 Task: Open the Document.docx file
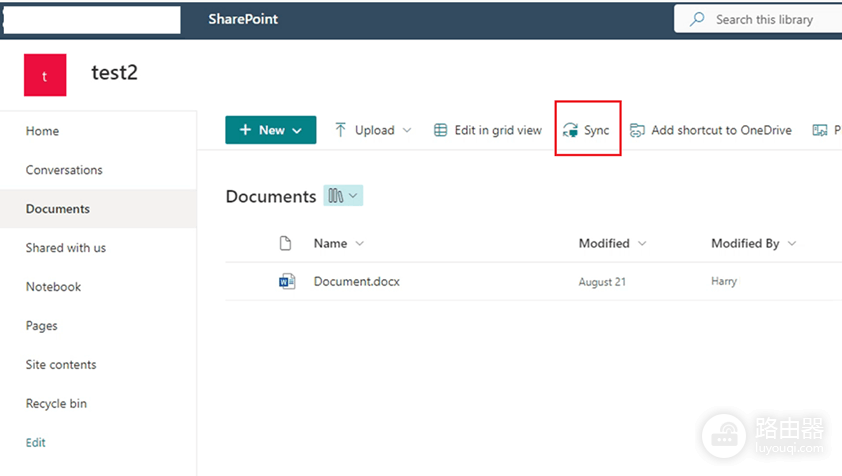pyautogui.click(x=357, y=282)
